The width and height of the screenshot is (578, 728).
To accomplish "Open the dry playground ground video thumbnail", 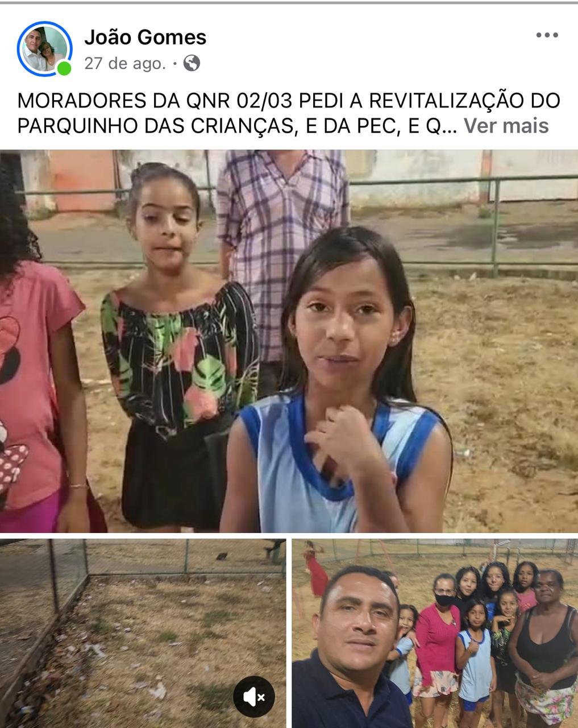I will [x=143, y=634].
